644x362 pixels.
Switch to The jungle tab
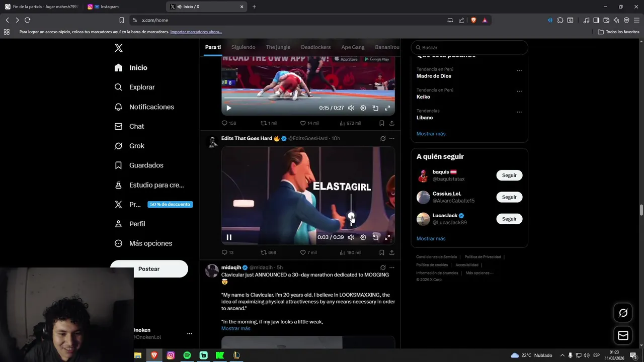[x=278, y=47]
